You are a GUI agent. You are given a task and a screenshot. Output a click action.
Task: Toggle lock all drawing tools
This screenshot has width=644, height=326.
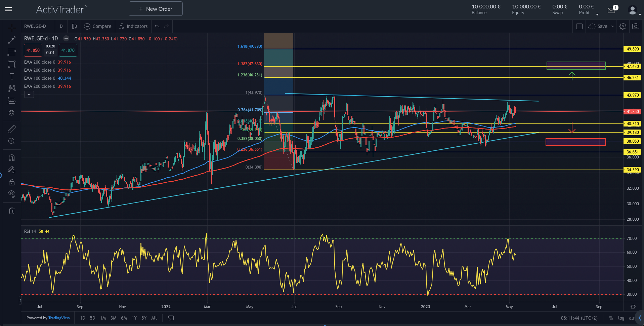12,182
